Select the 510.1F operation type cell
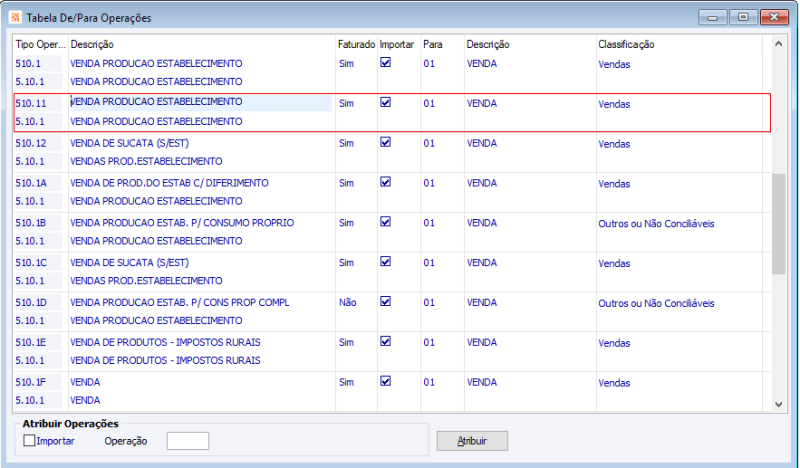 38,382
